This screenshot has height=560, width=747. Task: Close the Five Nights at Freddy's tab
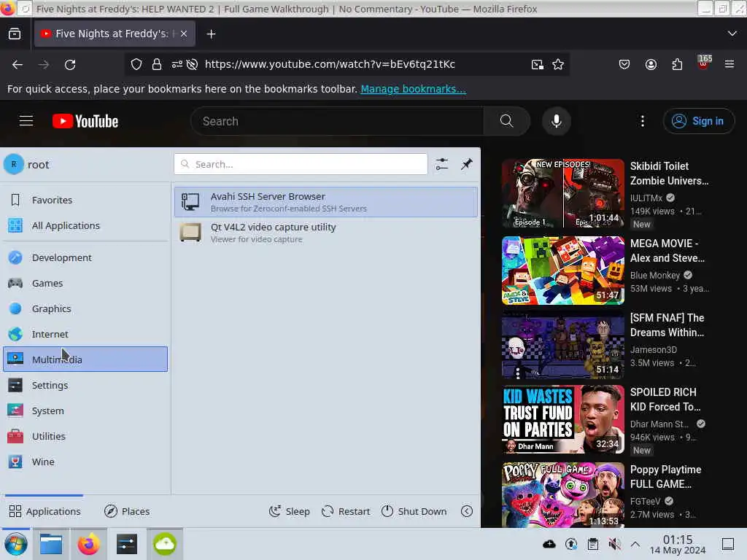[x=184, y=34]
